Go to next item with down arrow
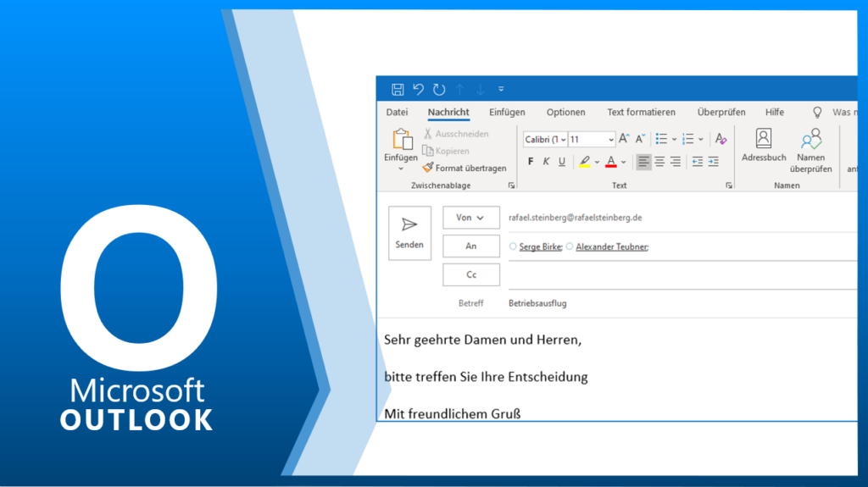The image size is (868, 487). pos(481,89)
